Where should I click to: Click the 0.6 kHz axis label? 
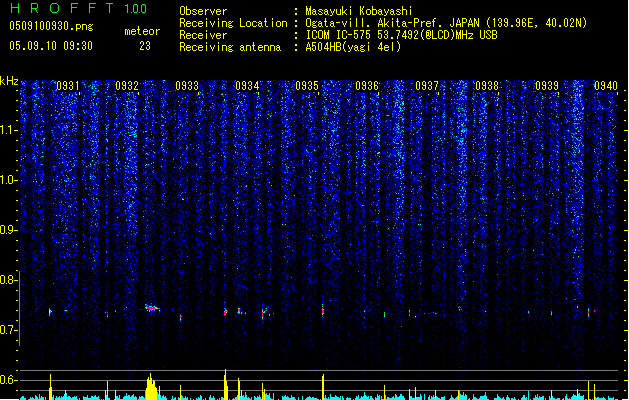(x=9, y=380)
